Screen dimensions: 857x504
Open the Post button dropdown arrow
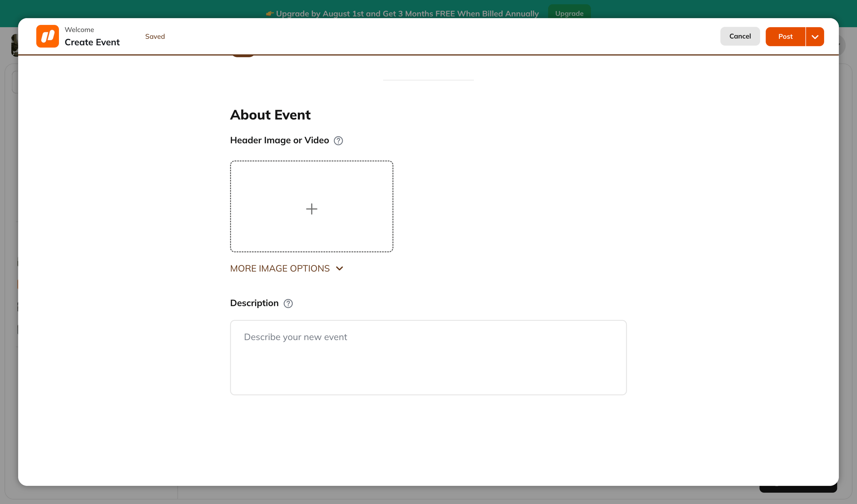(x=815, y=36)
